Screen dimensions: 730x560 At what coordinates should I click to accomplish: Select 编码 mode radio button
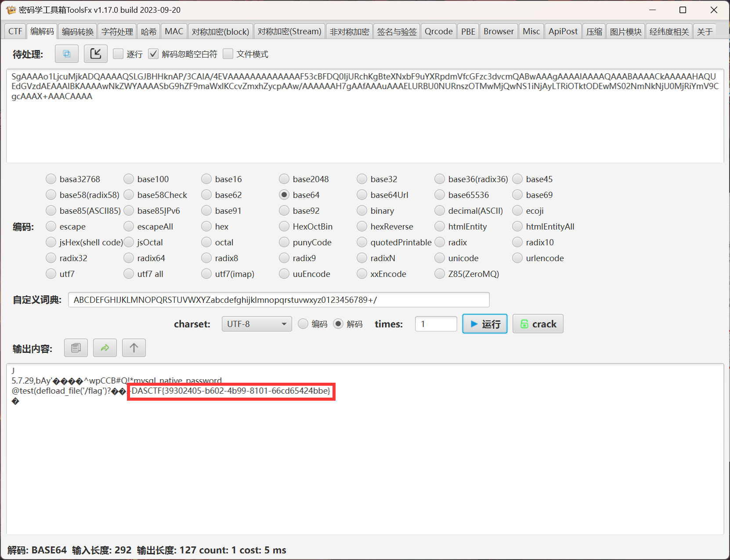pos(303,324)
